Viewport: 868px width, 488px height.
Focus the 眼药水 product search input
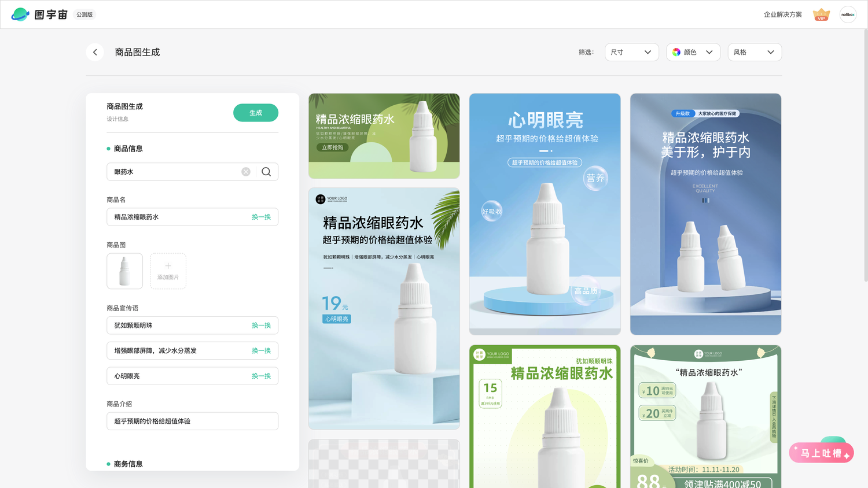pyautogui.click(x=192, y=172)
